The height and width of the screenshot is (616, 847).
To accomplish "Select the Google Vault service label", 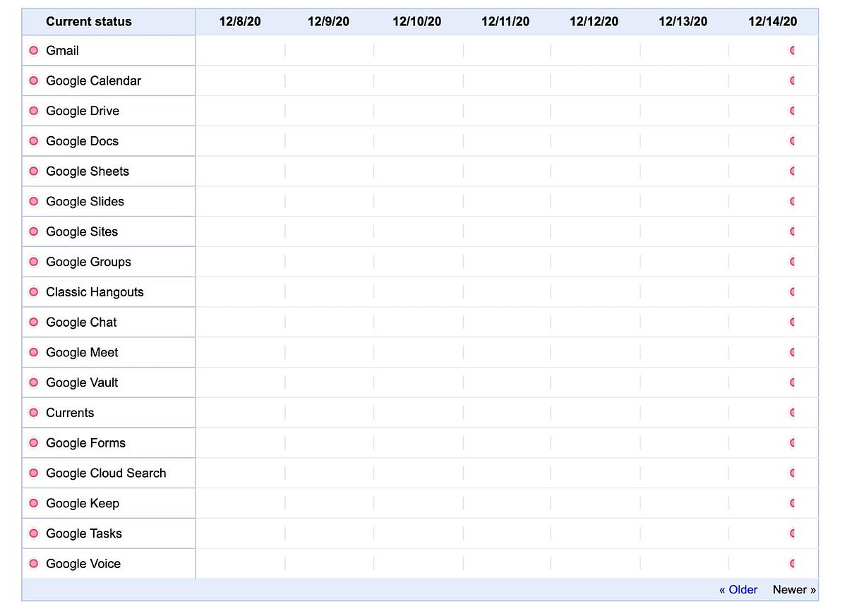I will tap(82, 382).
